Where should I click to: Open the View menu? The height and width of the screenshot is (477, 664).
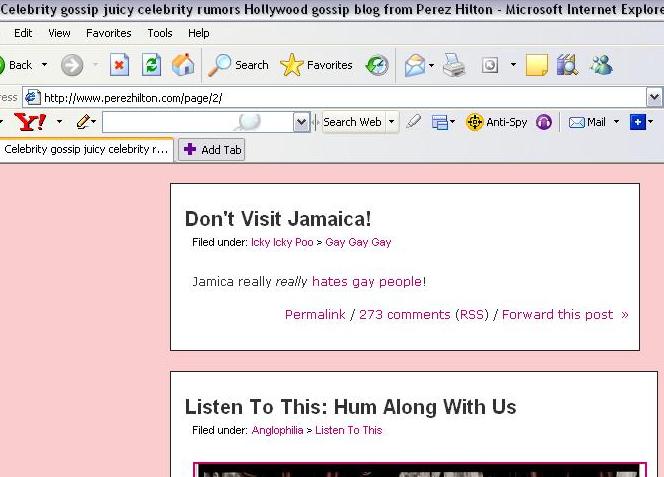59,33
